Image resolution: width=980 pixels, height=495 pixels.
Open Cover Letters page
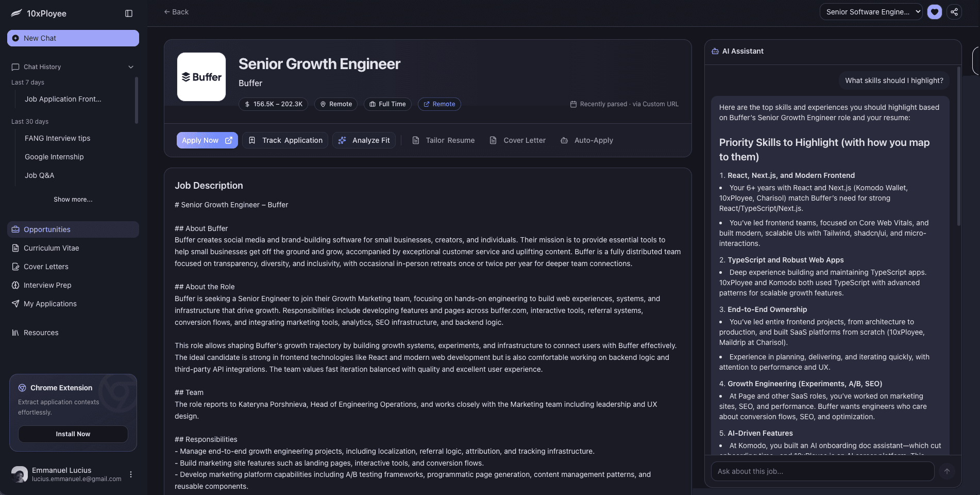point(73,267)
